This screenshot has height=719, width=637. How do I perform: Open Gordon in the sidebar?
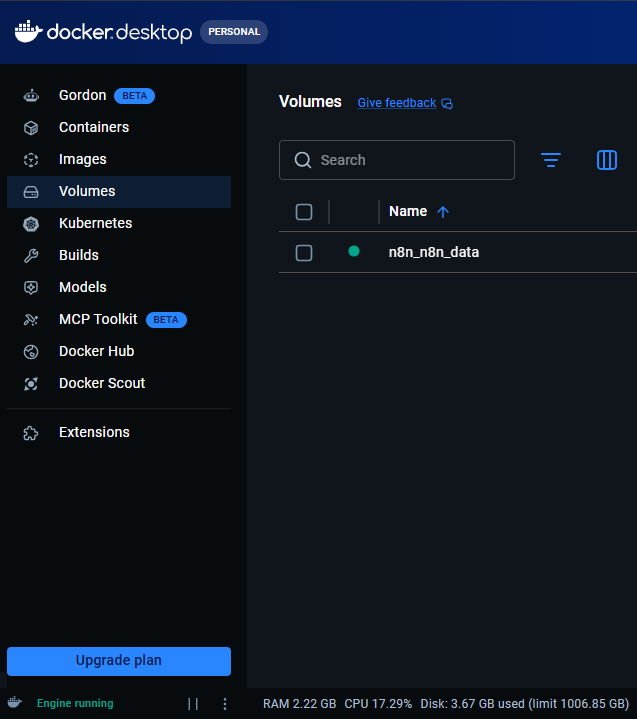tap(119, 95)
